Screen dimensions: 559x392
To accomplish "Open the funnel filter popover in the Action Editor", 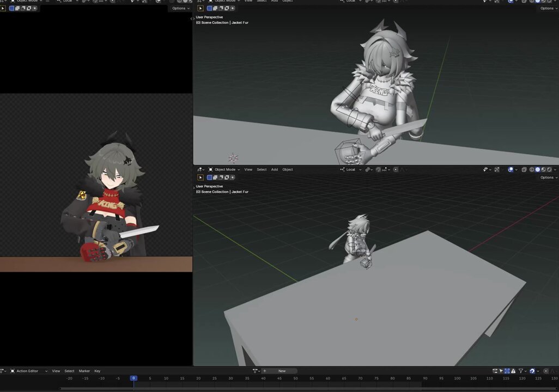I will [x=522, y=371].
